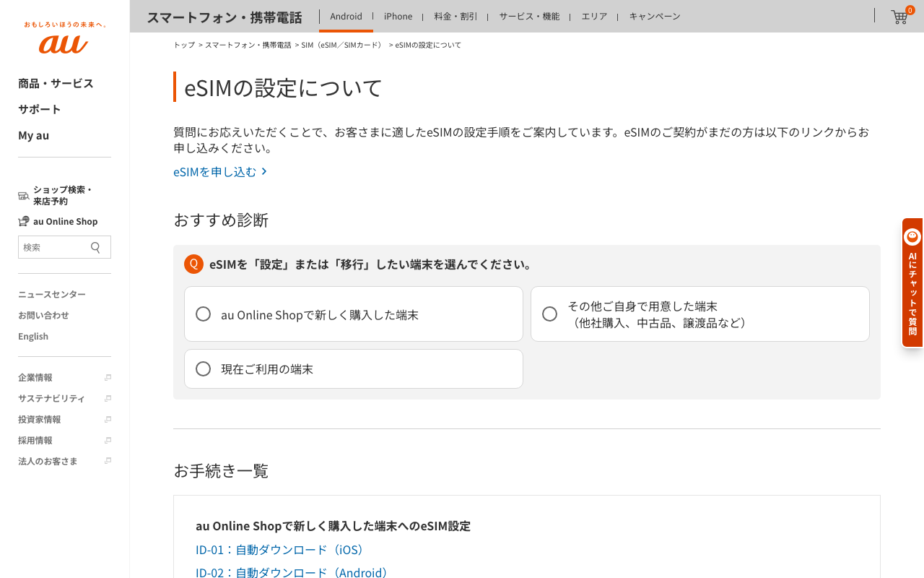Screen dimensions: 924x578
Task: Switch to English site
Action: 33,336
